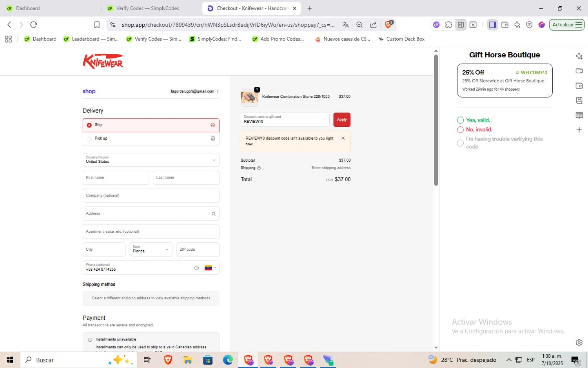Screen dimensions: 588x368
Task: Open phone country flag dropdown
Action: point(211,268)
